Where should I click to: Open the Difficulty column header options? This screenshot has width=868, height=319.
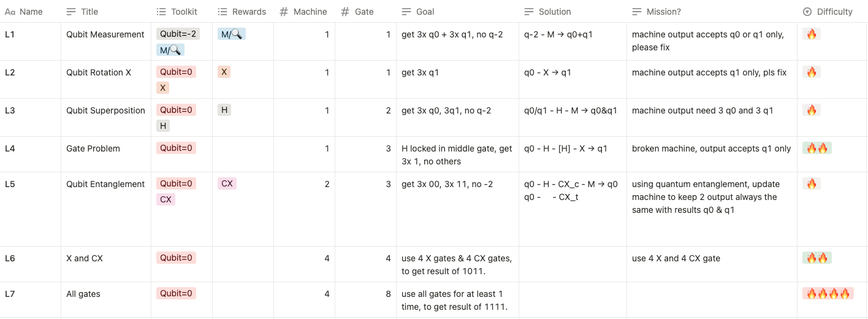coord(832,12)
